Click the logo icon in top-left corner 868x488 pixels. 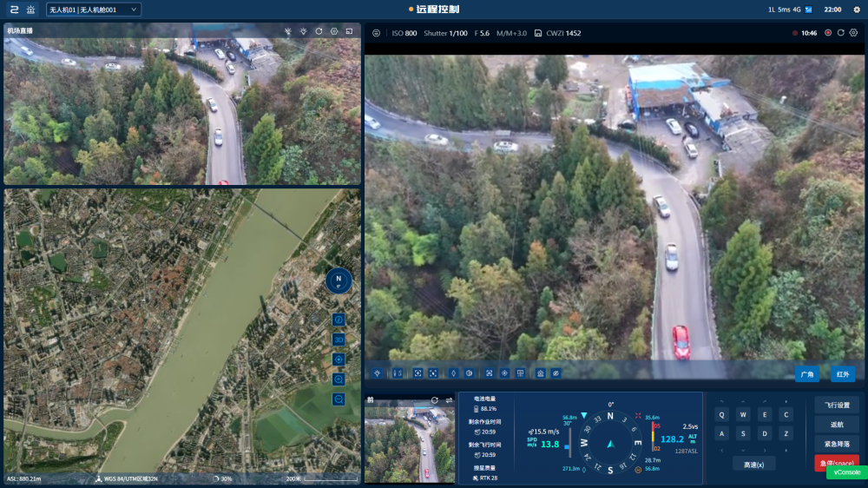(15, 10)
